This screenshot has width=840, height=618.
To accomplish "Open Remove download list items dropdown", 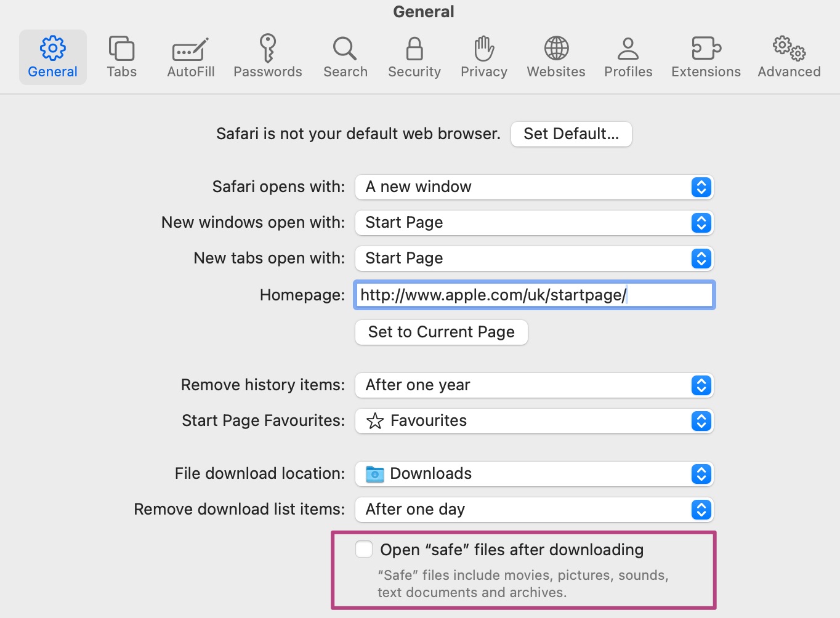I will click(x=534, y=510).
